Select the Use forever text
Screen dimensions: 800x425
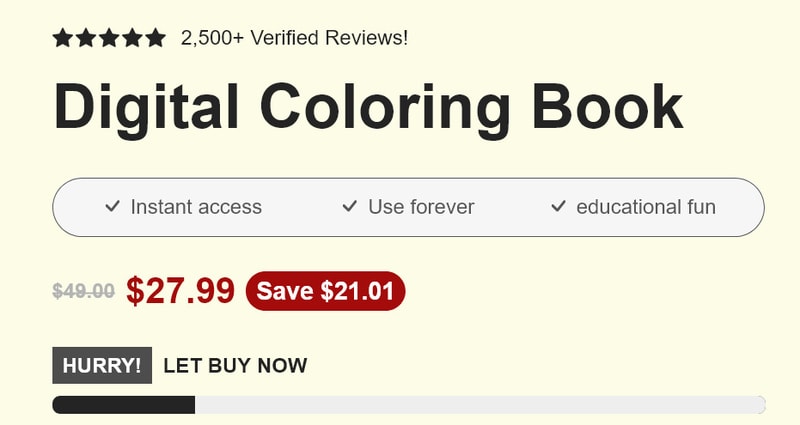point(421,207)
